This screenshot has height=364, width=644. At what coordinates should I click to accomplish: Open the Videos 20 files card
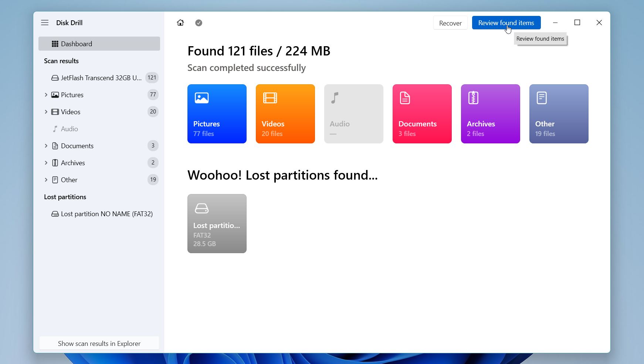(285, 114)
